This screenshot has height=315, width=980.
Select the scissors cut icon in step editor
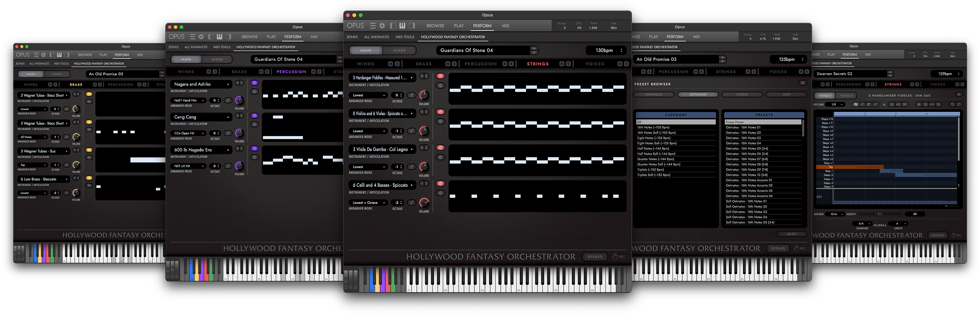click(x=919, y=105)
